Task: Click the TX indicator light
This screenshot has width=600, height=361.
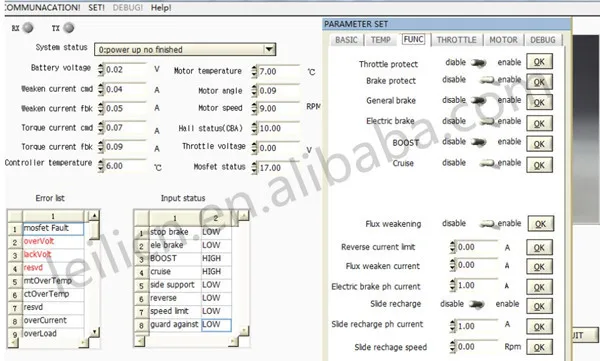Action: coord(68,28)
